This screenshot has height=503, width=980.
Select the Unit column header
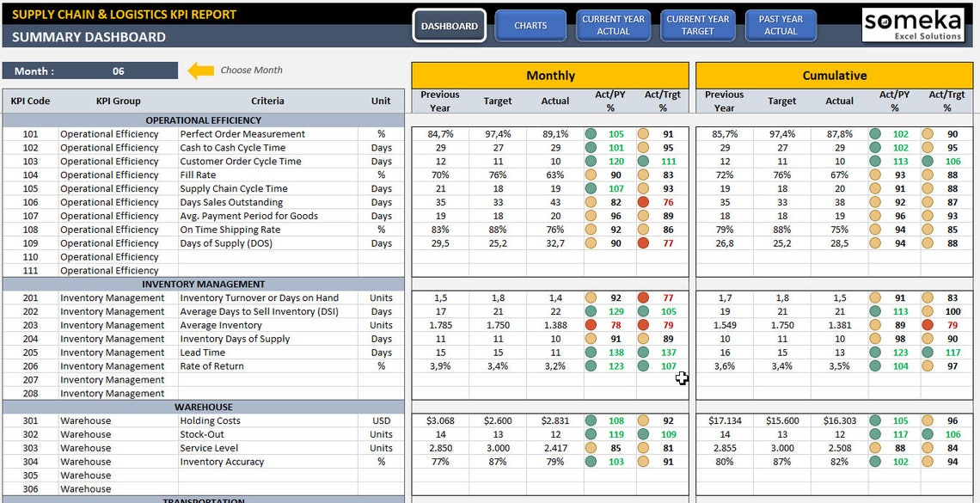point(381,101)
